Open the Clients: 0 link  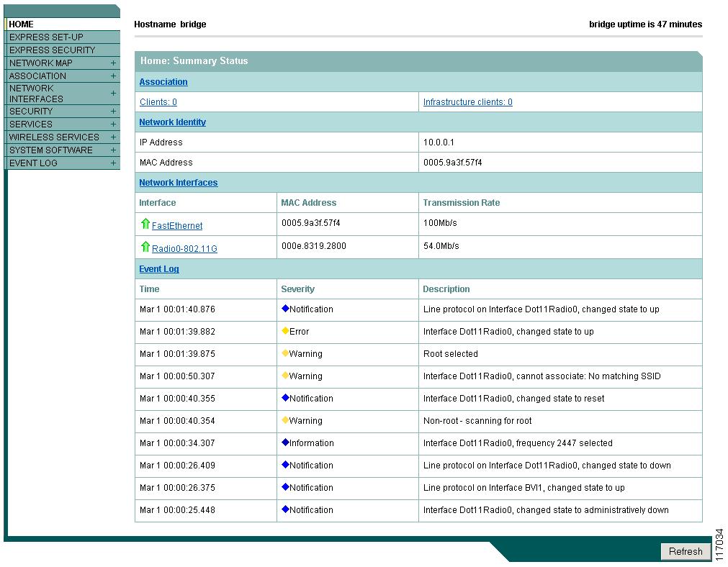point(158,102)
